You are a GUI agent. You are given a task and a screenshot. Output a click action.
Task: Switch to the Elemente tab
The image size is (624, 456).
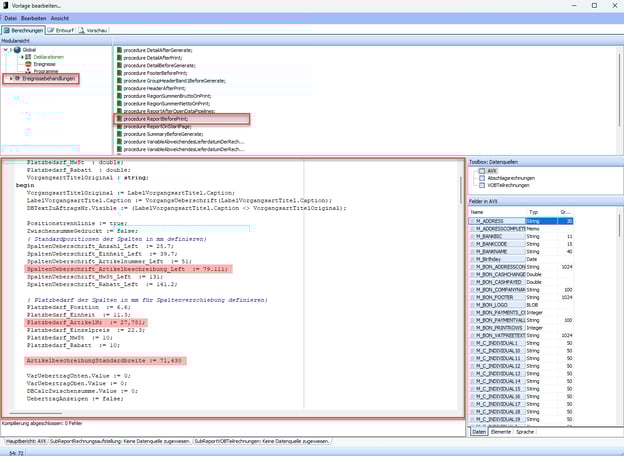(503, 431)
